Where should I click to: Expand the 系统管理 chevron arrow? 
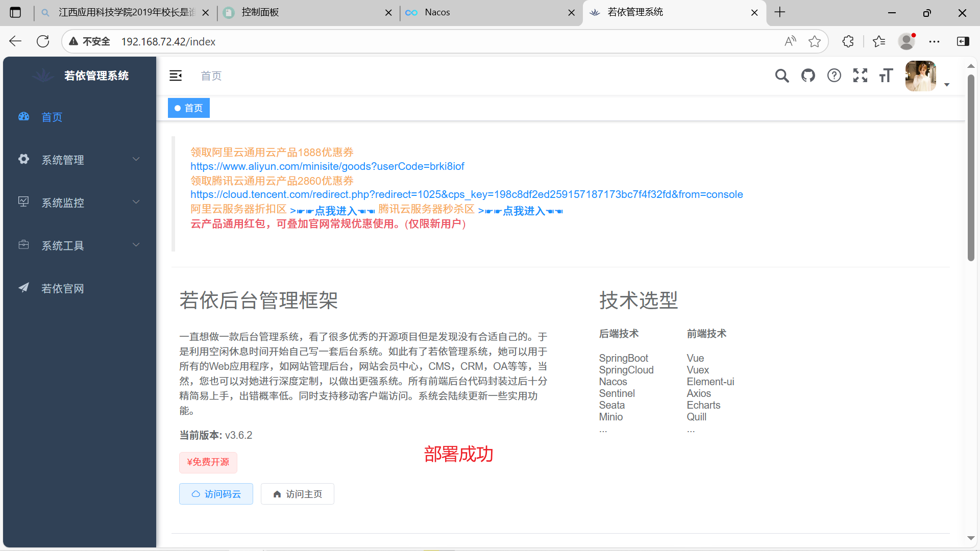[136, 159]
